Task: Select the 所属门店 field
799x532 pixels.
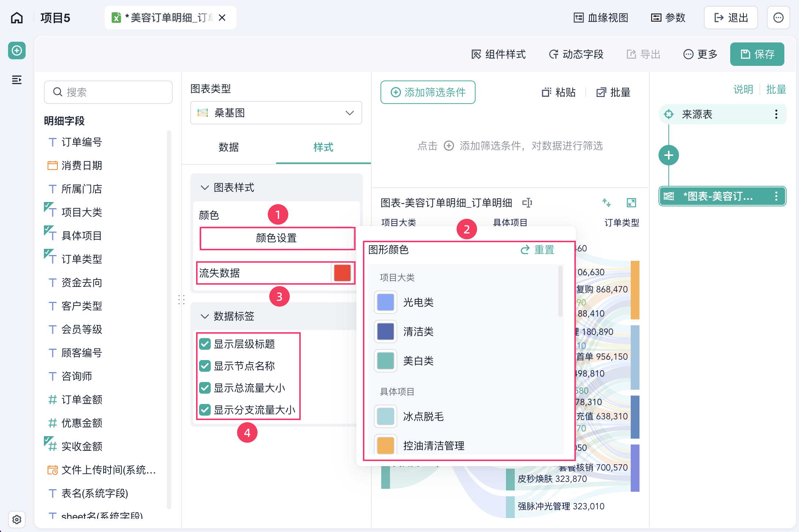Action: pyautogui.click(x=82, y=189)
